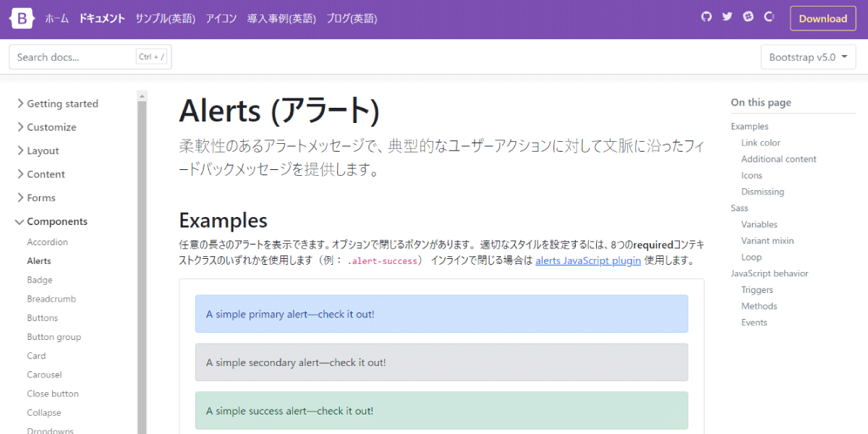The image size is (868, 434).
Task: Jump to Methods section
Action: 759,306
